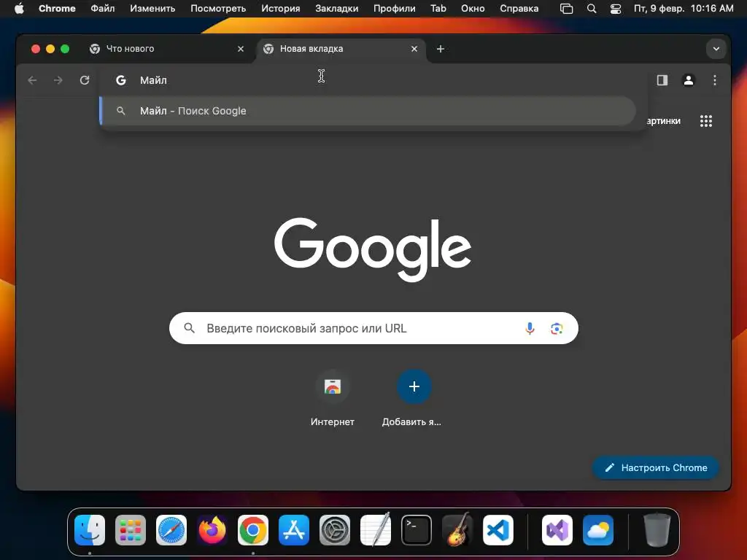The width and height of the screenshot is (747, 560).
Task: Close the Новая вкладка tab
Action: pyautogui.click(x=414, y=49)
